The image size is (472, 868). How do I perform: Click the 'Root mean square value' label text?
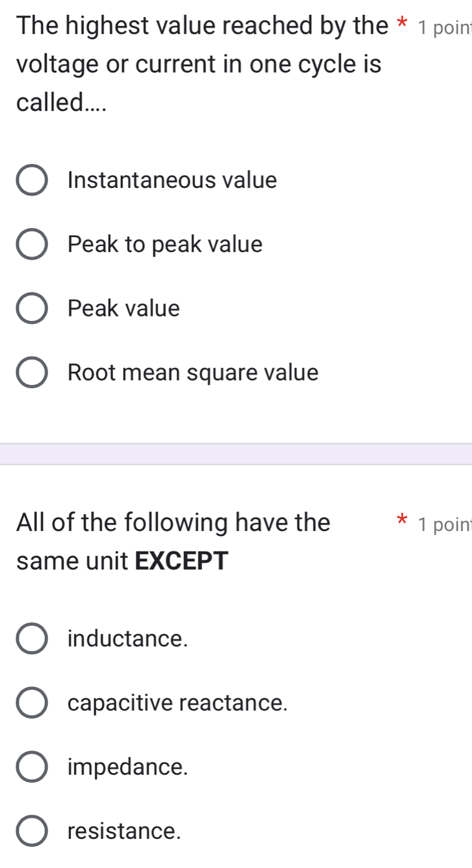(x=193, y=373)
